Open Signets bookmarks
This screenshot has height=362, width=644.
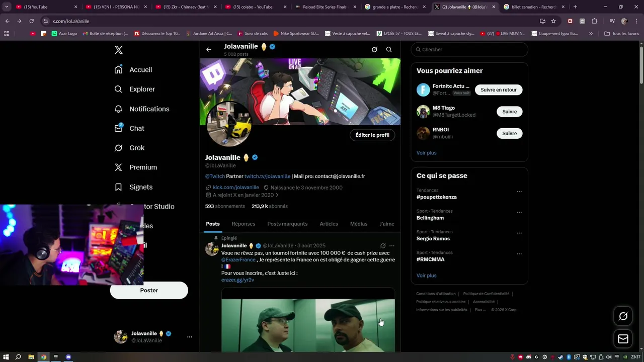click(133, 187)
